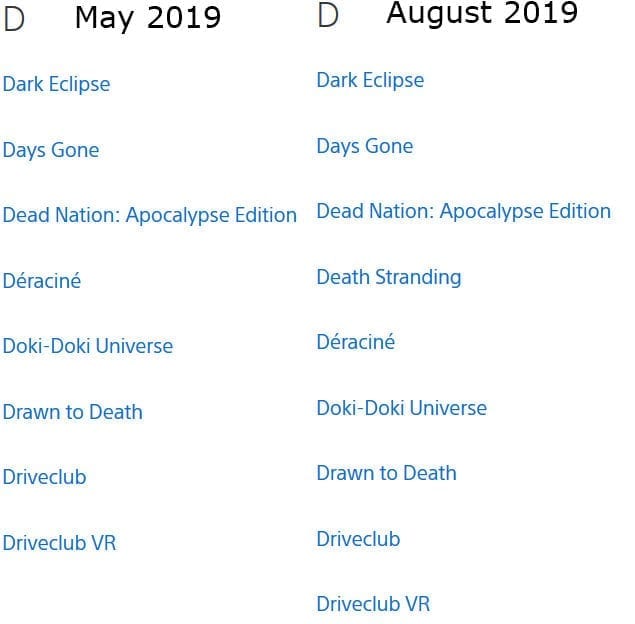
Task: Select Doki-Doki Universe under August 2019
Action: (402, 408)
